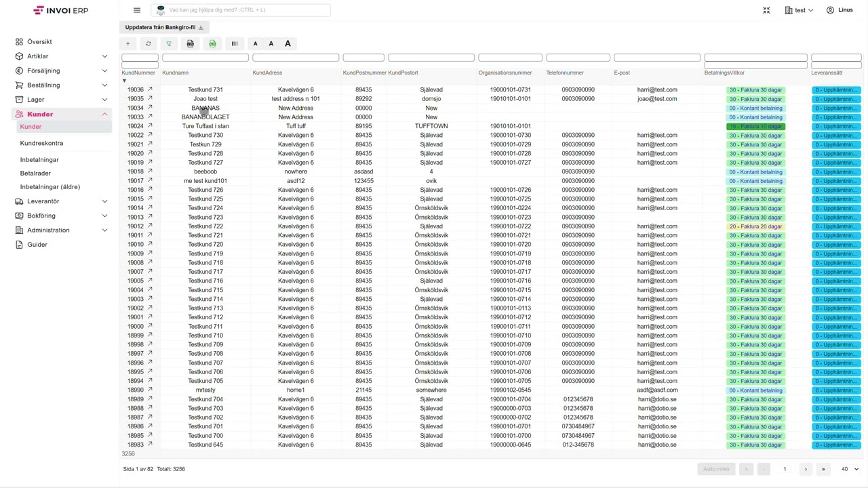Open customer 19024 via arrow icon
Image resolution: width=868 pixels, height=488 pixels.
[150, 126]
